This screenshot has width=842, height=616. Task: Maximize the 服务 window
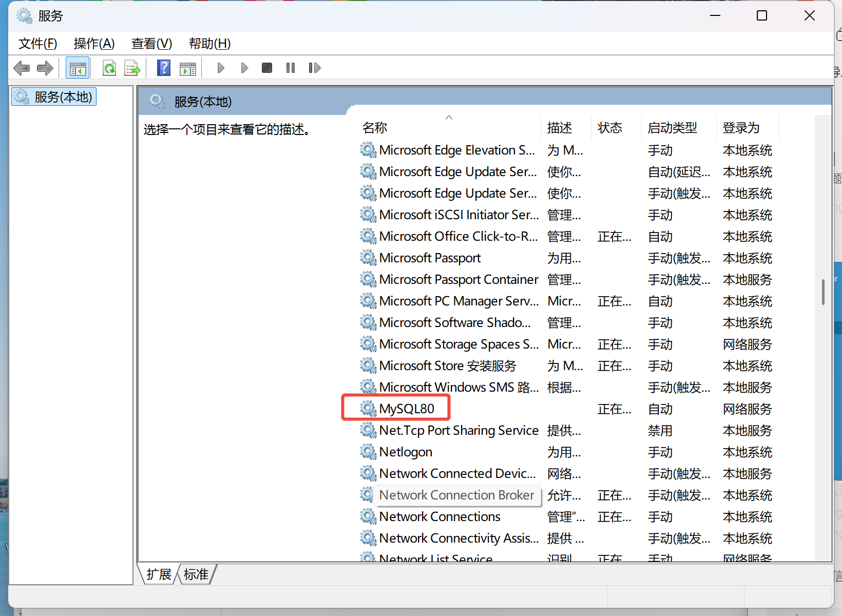click(762, 16)
